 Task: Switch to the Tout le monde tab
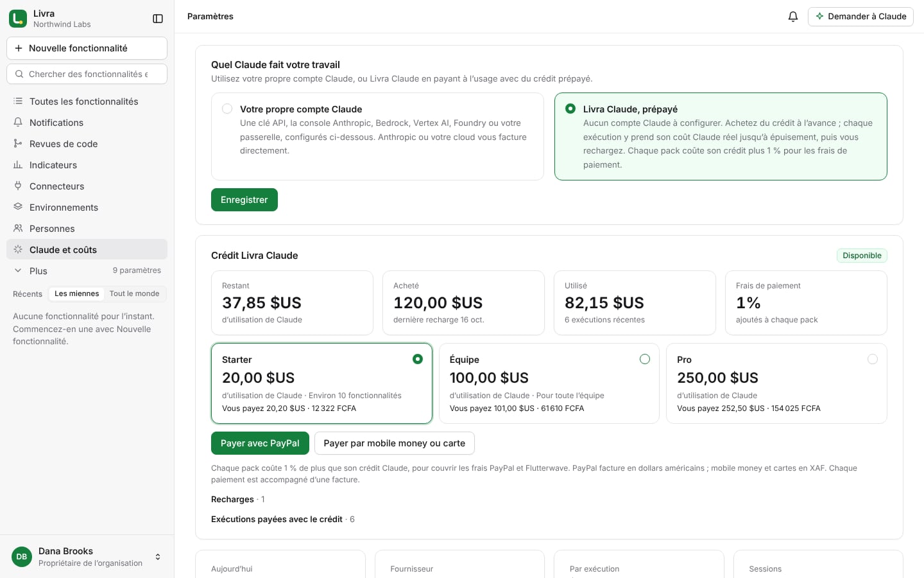134,293
